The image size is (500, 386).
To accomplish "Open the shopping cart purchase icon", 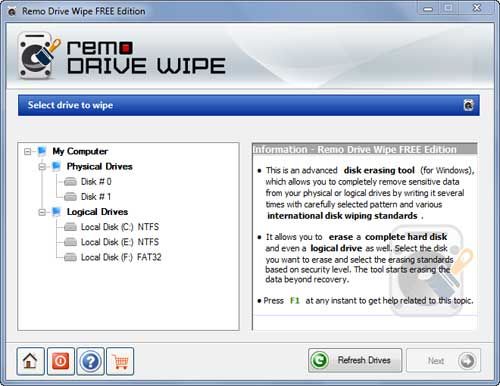I will tap(120, 361).
